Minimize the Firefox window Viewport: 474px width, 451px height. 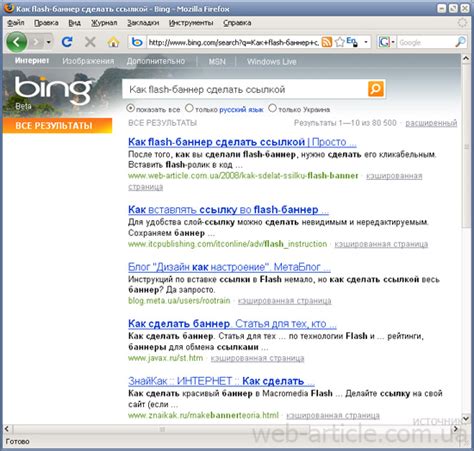(x=442, y=8)
